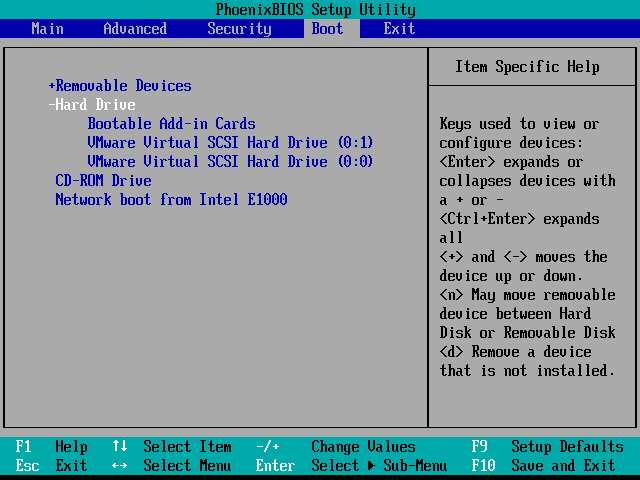Collapse the Hard Drive entry
640x480 pixels.
point(92,105)
